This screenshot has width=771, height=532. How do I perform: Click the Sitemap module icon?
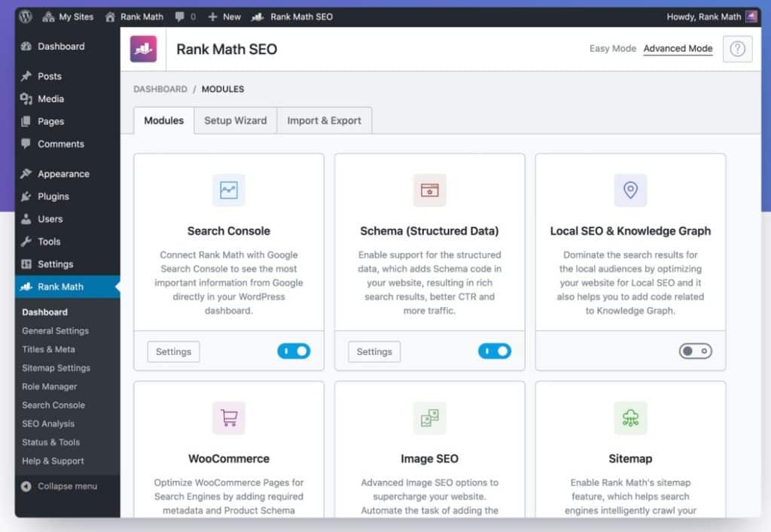point(630,418)
